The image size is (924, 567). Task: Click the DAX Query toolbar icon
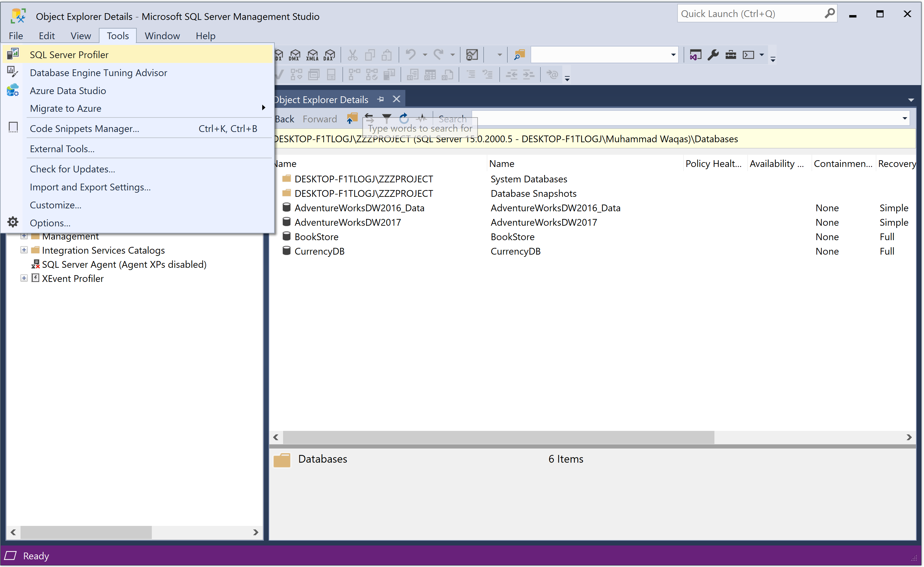click(x=329, y=55)
